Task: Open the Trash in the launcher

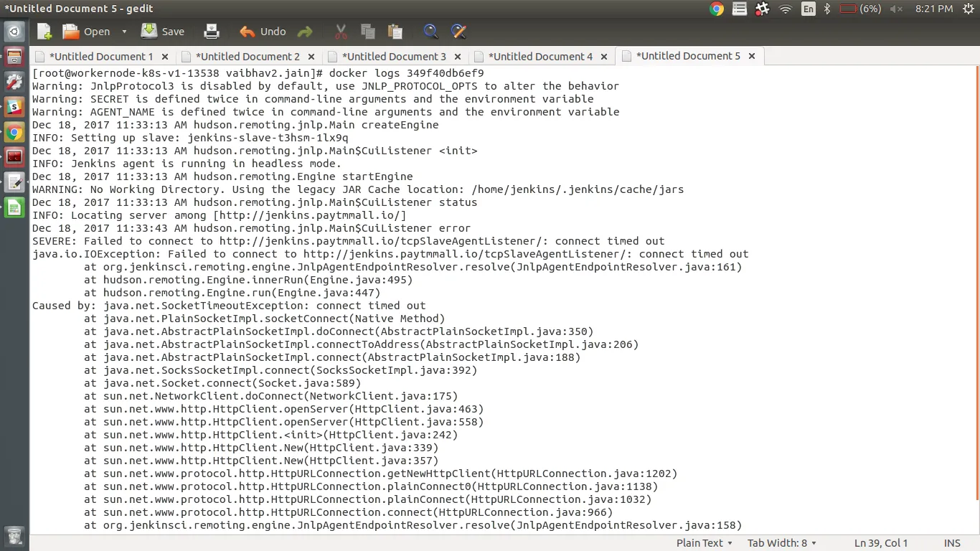Action: (x=14, y=535)
